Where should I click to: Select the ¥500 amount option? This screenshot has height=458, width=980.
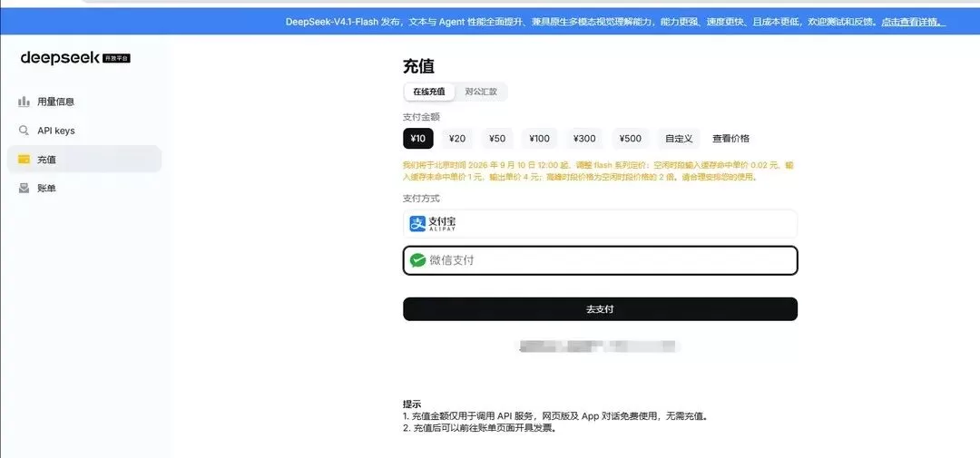pos(631,139)
